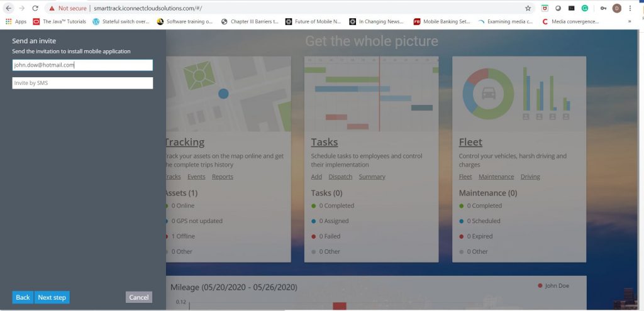Bookmark this page with the star icon

528,8
